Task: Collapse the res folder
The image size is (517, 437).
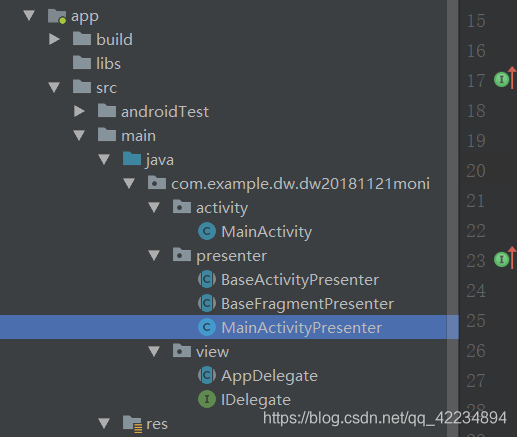Action: (104, 424)
